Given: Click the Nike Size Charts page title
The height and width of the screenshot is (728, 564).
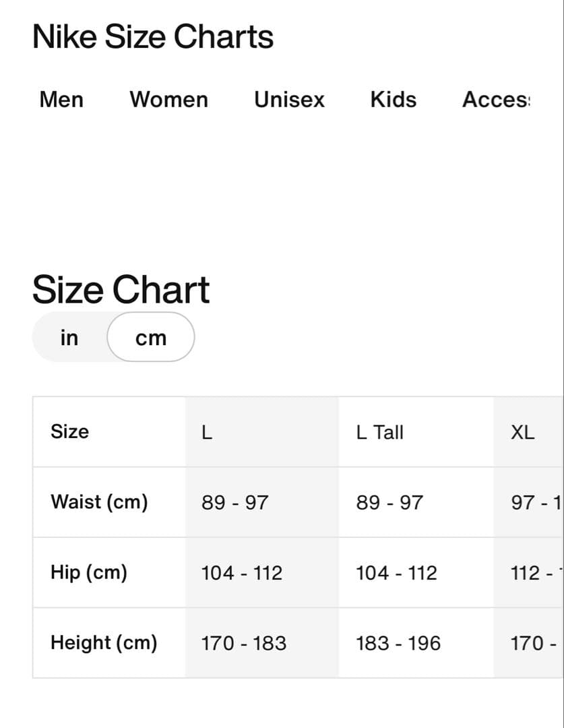Looking at the screenshot, I should point(153,36).
